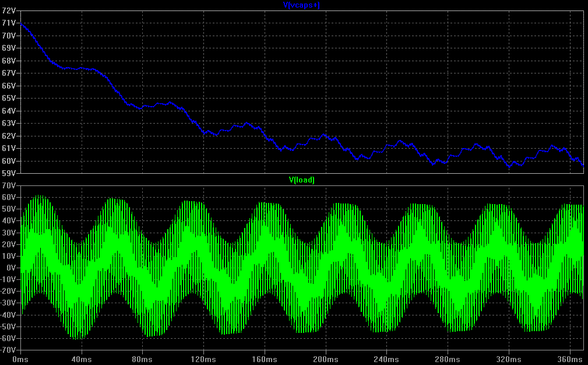Click the 0ms time axis label

[x=20, y=359]
